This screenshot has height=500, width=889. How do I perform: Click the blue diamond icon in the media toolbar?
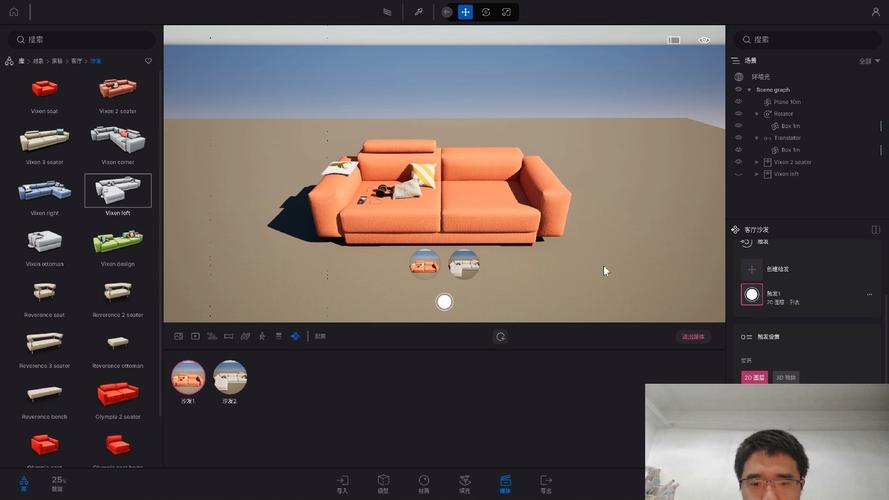(295, 337)
